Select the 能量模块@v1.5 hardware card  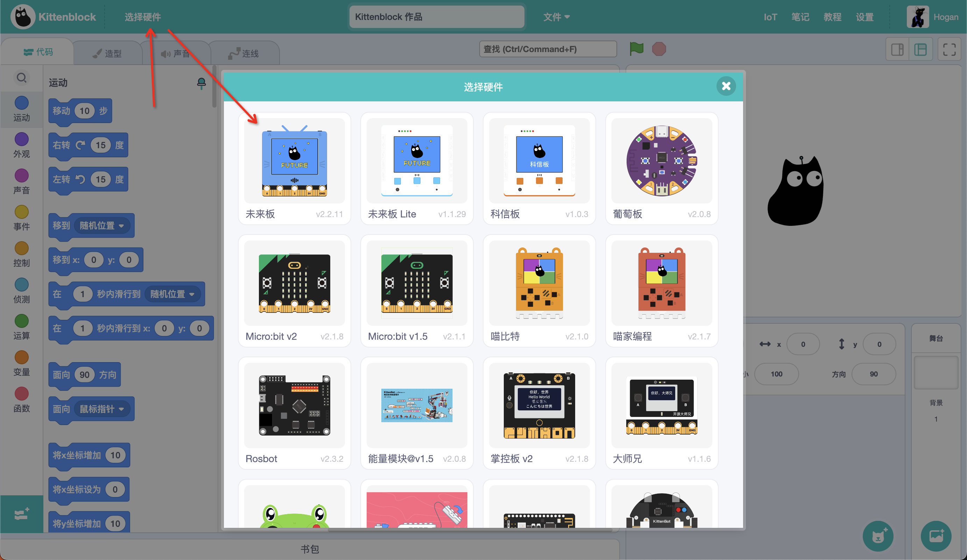tap(417, 413)
